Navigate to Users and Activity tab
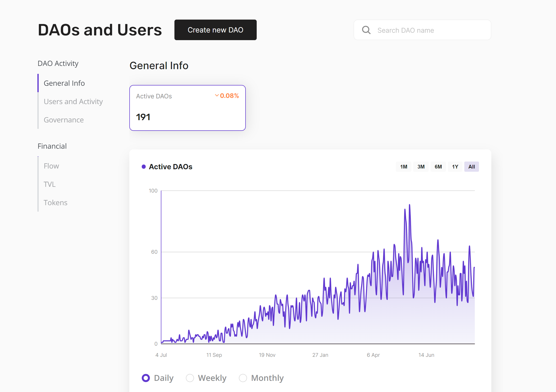 (x=73, y=101)
